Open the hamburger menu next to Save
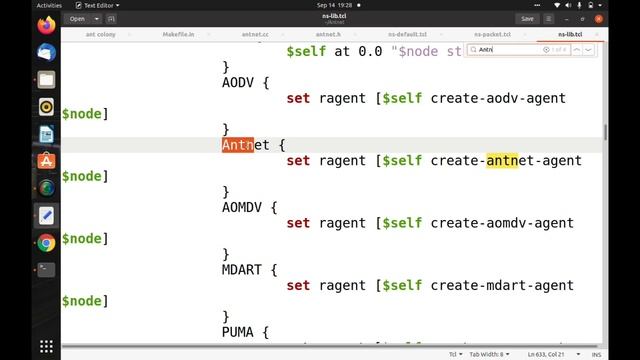The image size is (640, 360). 549,19
